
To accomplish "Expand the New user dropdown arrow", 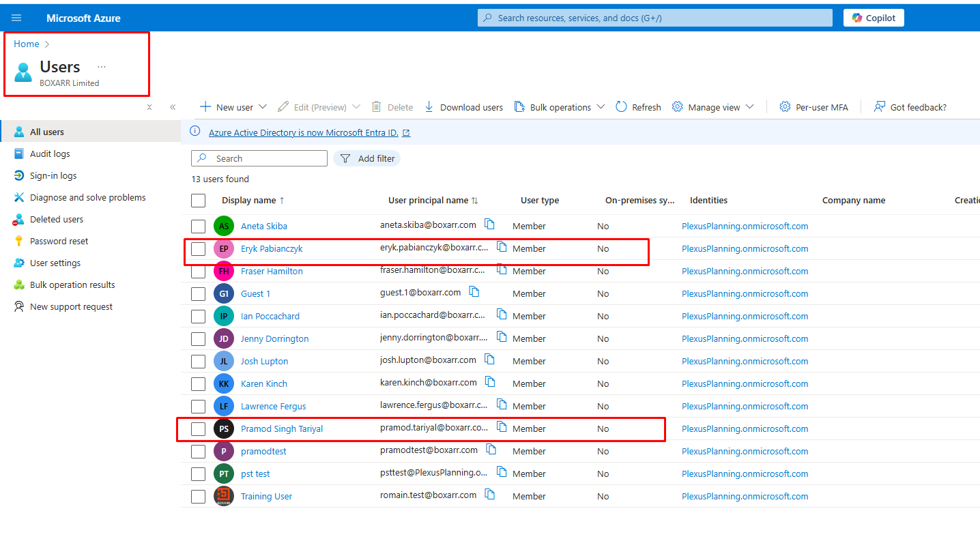I will tap(262, 107).
